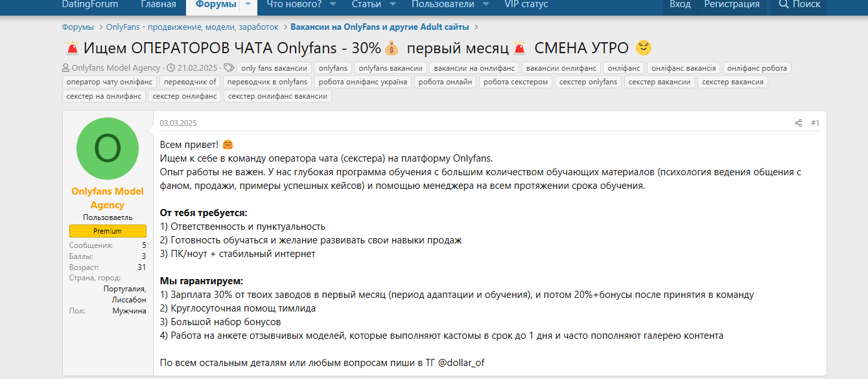Click the Регистрация link

[732, 5]
